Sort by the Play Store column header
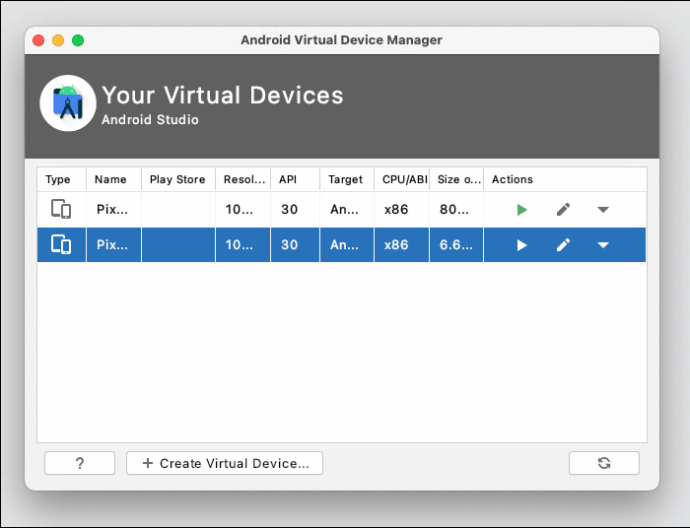This screenshot has height=528, width=690. (177, 180)
